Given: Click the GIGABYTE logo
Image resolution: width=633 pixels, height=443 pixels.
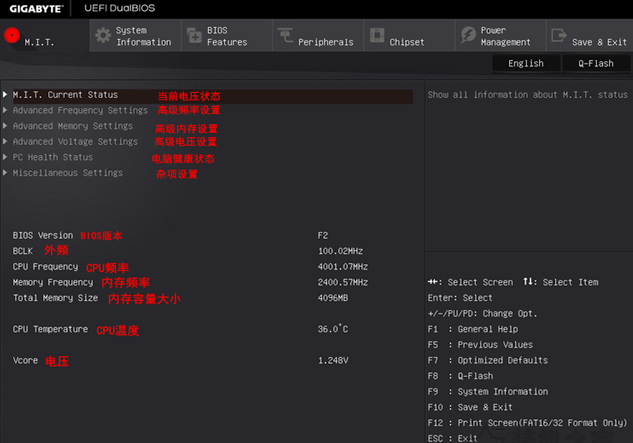Looking at the screenshot, I should click(36, 8).
